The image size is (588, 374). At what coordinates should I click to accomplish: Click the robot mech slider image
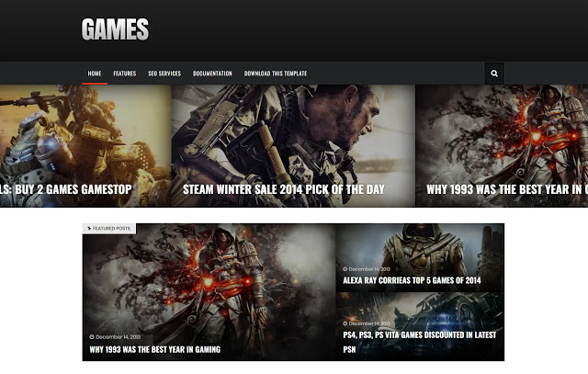[x=85, y=145]
